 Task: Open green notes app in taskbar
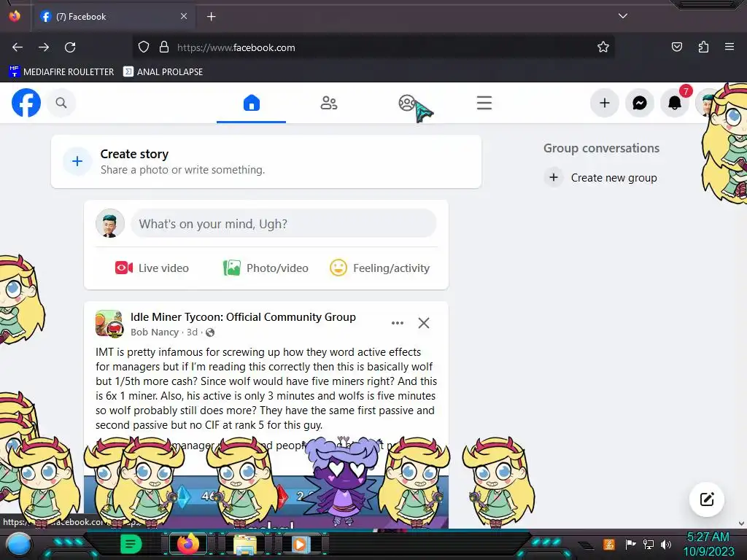pyautogui.click(x=131, y=544)
